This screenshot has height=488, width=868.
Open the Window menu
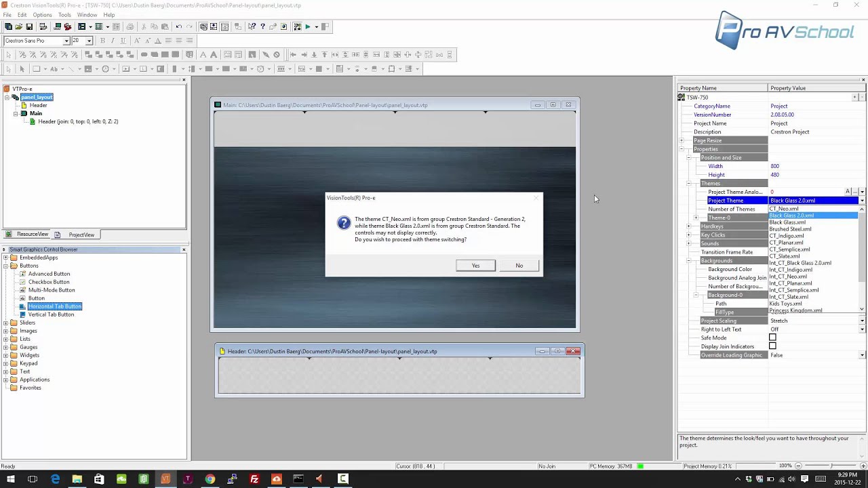coord(87,15)
